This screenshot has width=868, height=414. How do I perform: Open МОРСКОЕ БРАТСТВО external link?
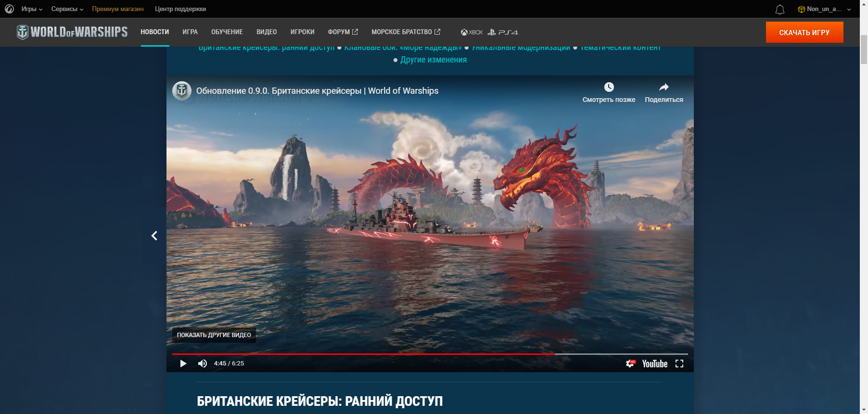[x=406, y=32]
